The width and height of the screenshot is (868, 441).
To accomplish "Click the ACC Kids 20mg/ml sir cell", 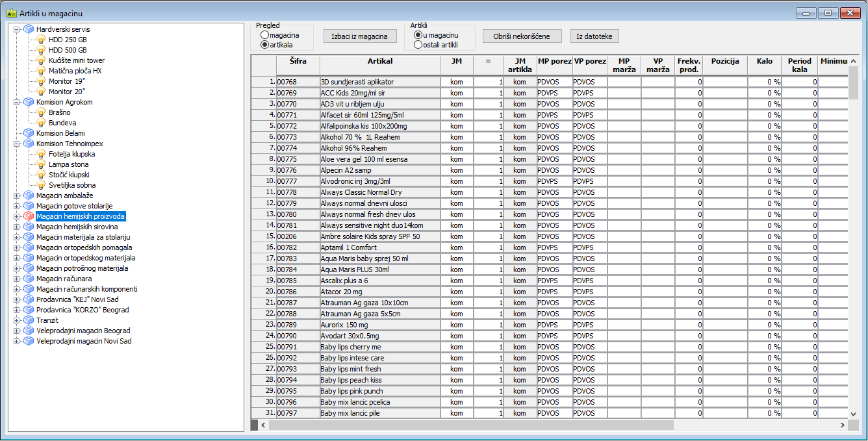I will coord(380,93).
